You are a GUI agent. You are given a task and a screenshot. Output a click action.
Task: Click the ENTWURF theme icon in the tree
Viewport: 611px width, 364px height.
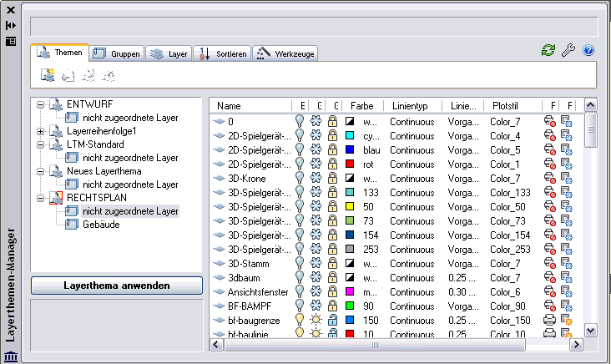coord(56,104)
